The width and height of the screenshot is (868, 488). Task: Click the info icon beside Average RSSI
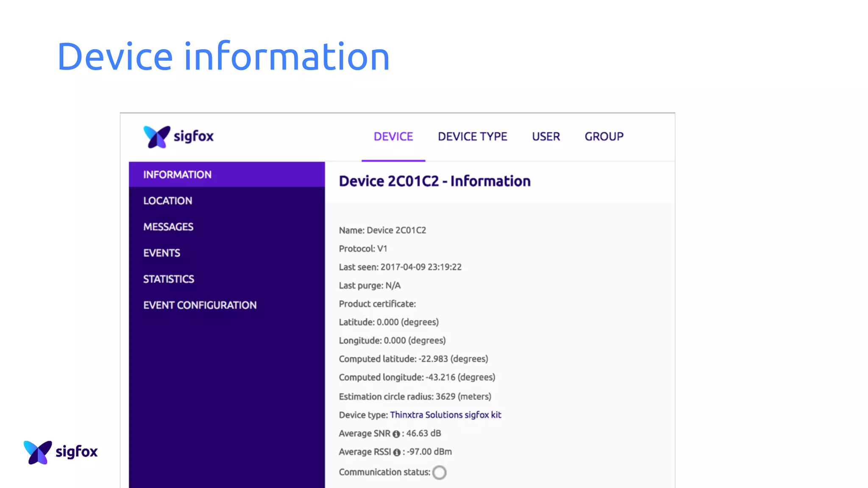click(397, 452)
